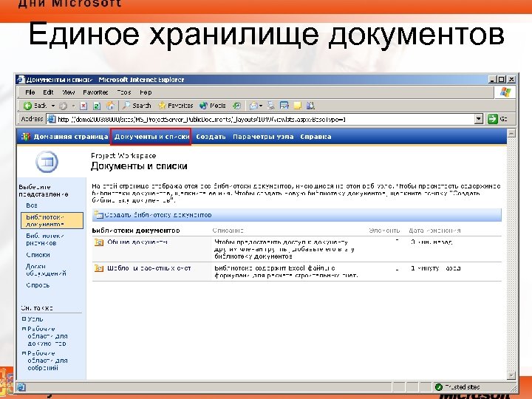Click the Шаблоны library folder icon

pyautogui.click(x=99, y=268)
